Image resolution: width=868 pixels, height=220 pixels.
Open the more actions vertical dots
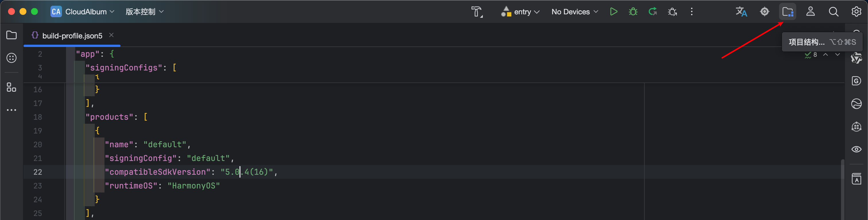[692, 12]
